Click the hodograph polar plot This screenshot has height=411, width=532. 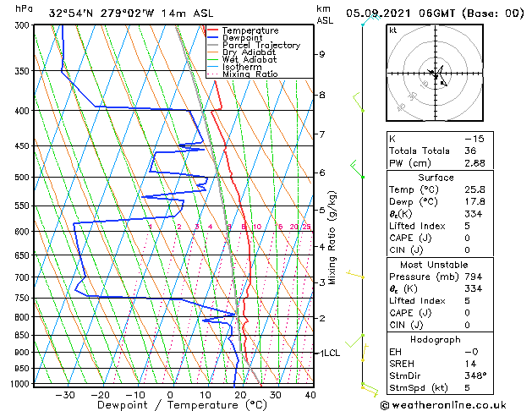click(435, 73)
